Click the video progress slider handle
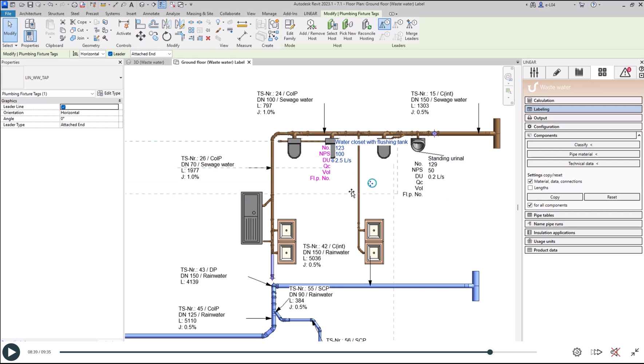The height and width of the screenshot is (364, 644). coord(490,352)
